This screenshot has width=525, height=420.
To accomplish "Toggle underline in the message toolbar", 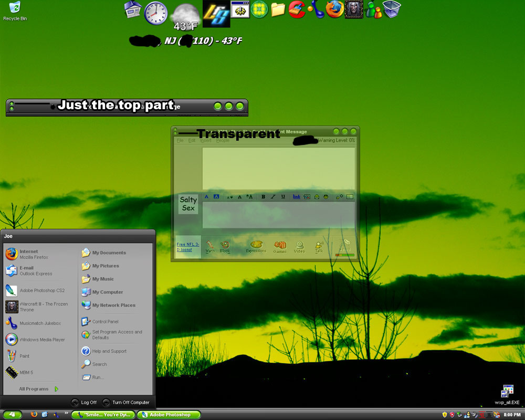I will pyautogui.click(x=283, y=196).
